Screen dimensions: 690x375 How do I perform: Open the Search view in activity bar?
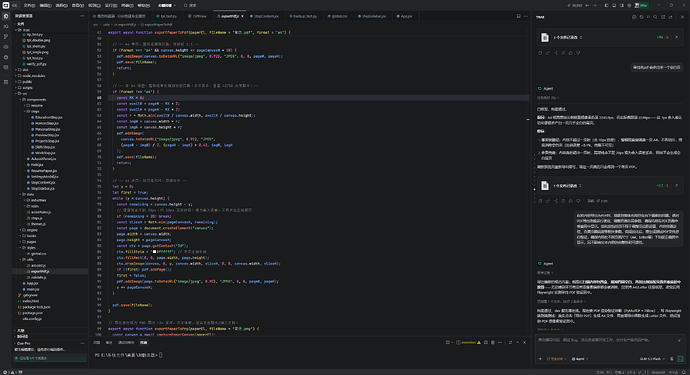pos(6,26)
